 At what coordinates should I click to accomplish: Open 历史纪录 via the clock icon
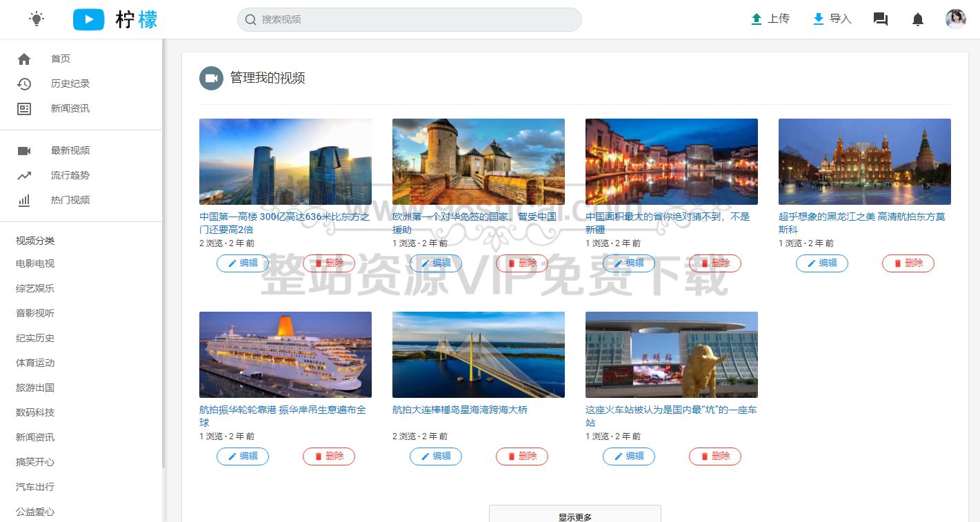(x=24, y=83)
